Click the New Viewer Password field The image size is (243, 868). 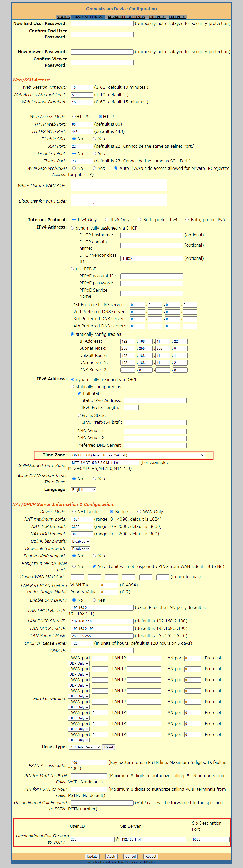click(102, 52)
